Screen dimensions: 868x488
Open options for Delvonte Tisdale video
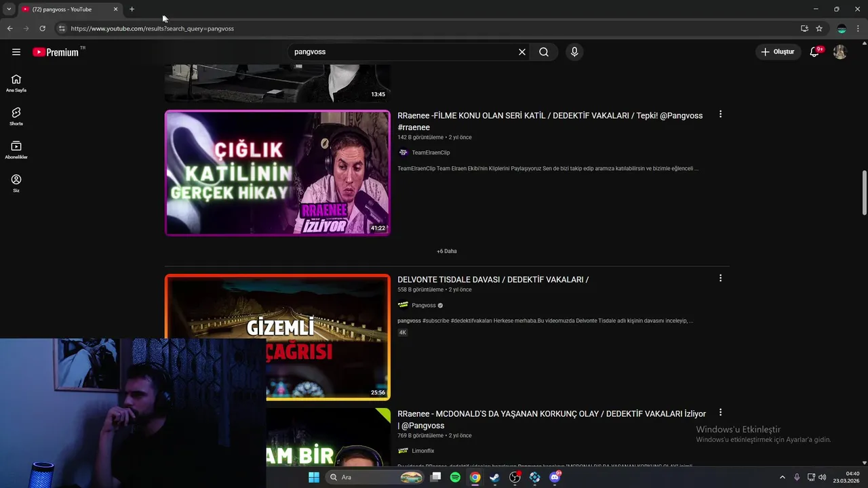pos(720,279)
